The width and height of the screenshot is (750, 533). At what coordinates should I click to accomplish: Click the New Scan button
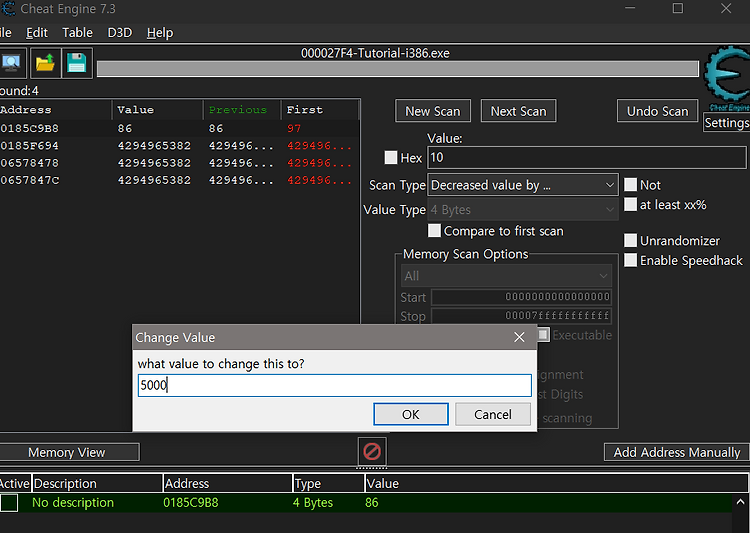tap(433, 111)
